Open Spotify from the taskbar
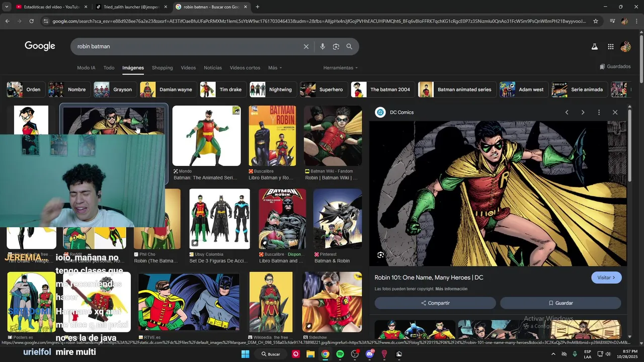 click(340, 354)
